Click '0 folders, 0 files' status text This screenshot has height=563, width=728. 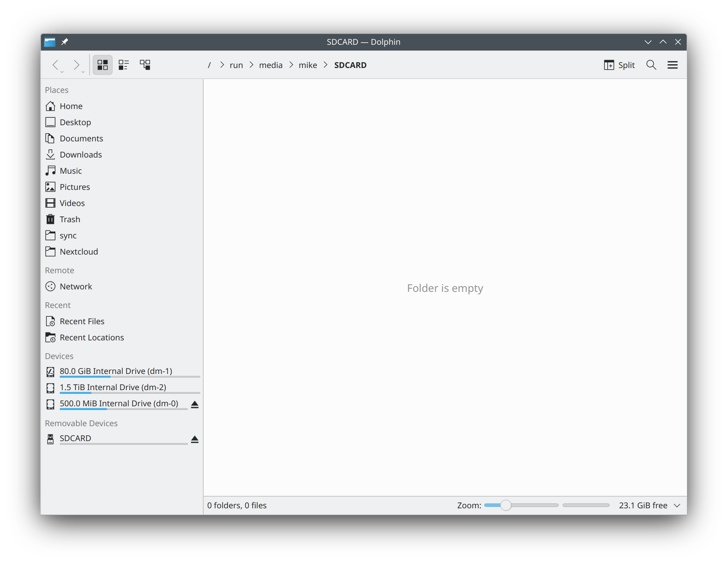tap(237, 505)
